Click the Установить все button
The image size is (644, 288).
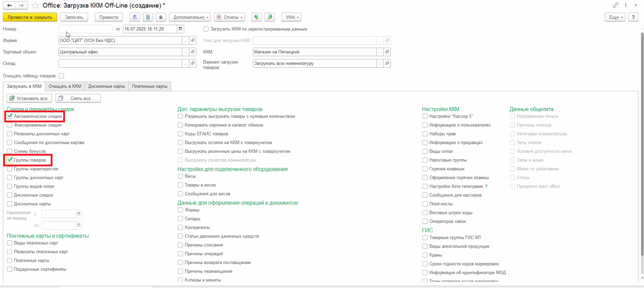click(29, 98)
